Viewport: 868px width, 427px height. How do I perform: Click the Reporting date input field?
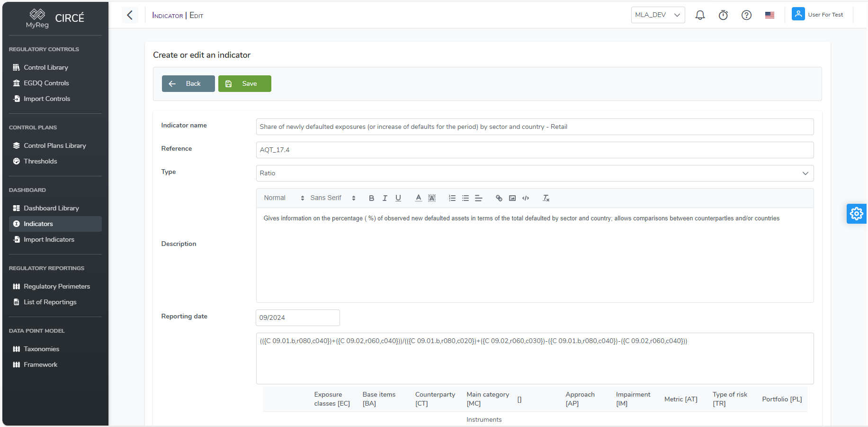[x=297, y=318]
